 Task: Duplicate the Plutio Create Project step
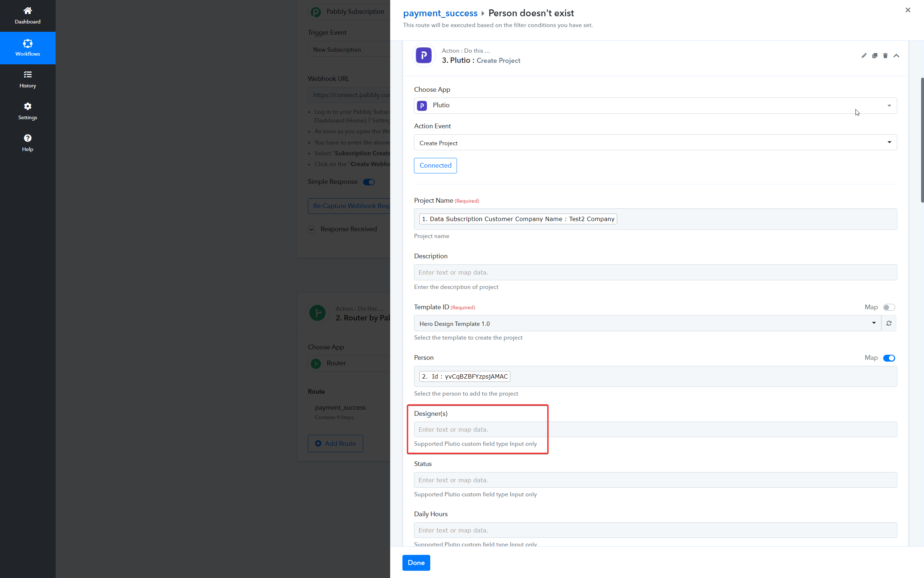pos(874,56)
